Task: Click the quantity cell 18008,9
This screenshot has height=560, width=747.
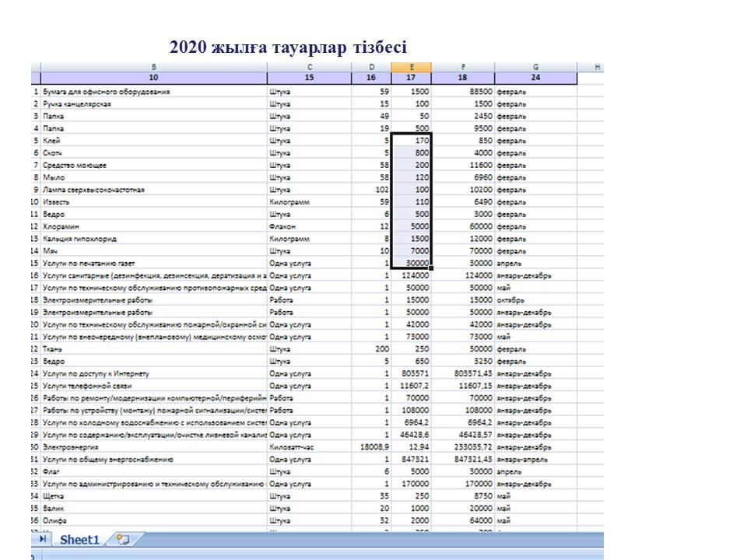Action: pyautogui.click(x=371, y=447)
